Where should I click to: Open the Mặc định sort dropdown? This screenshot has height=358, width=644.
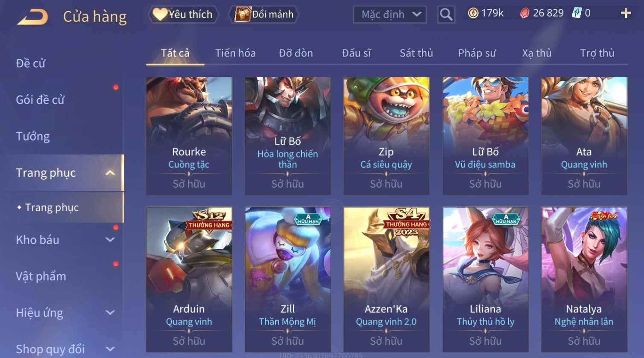[389, 15]
